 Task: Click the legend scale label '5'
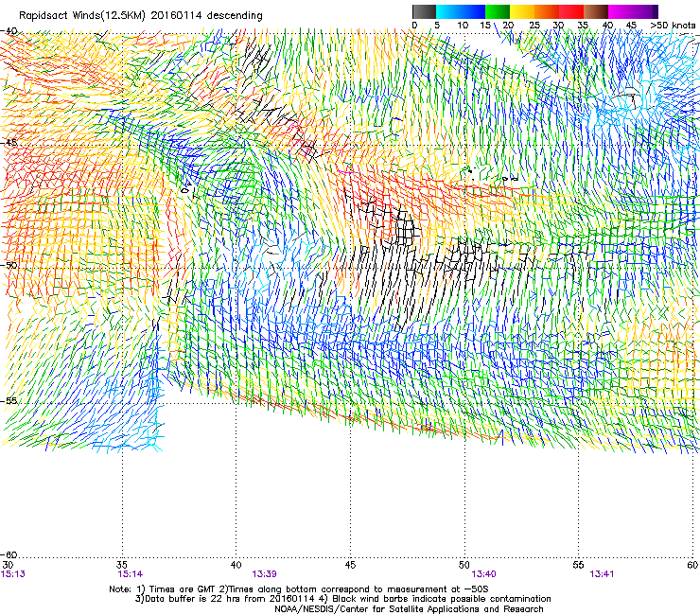point(437,26)
